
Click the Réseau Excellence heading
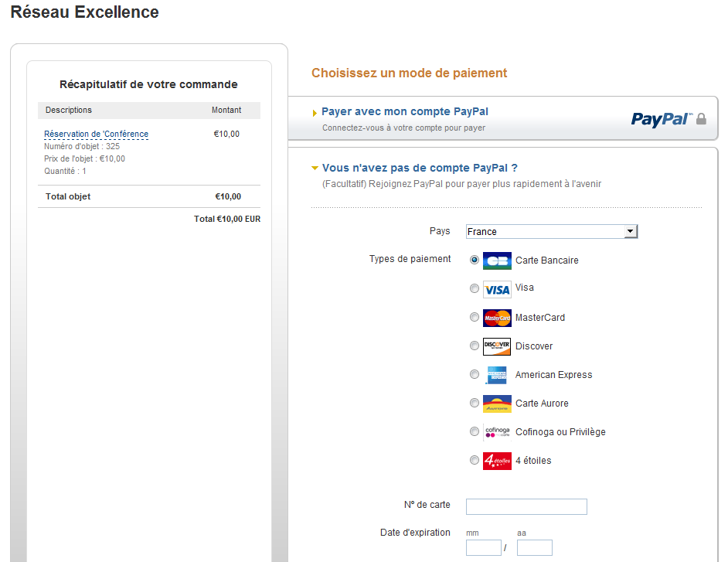tap(84, 12)
